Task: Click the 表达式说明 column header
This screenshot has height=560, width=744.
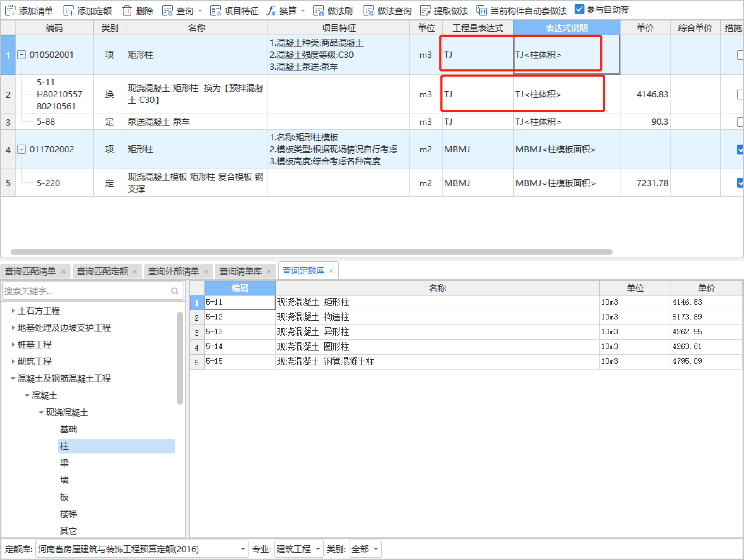Action: (566, 28)
